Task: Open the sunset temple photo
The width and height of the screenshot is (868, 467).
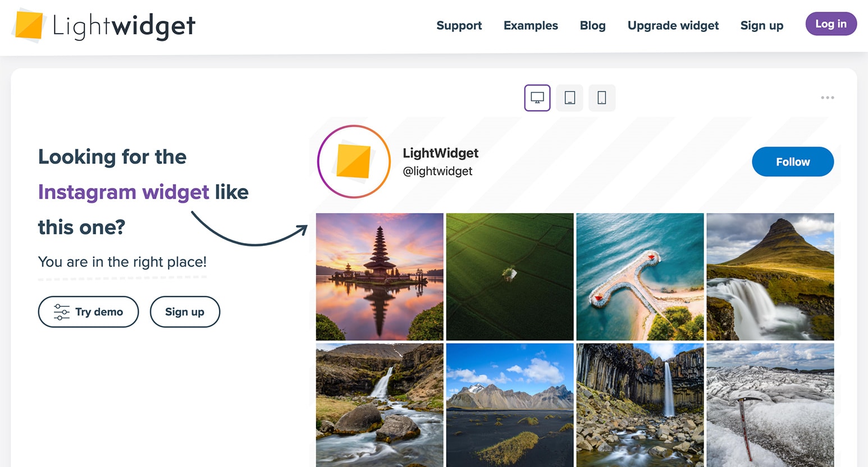Action: [380, 277]
